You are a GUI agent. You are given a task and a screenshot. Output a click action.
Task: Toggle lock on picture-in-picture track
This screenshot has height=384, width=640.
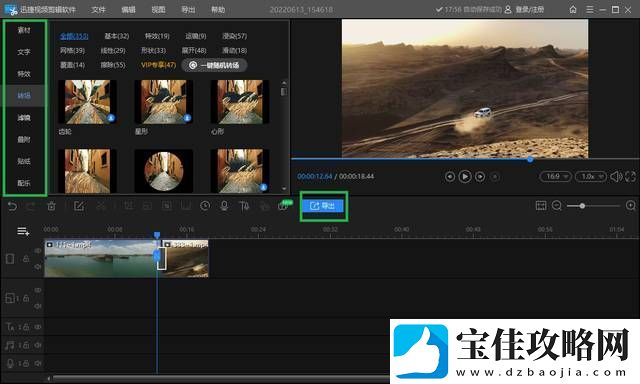pos(26,298)
